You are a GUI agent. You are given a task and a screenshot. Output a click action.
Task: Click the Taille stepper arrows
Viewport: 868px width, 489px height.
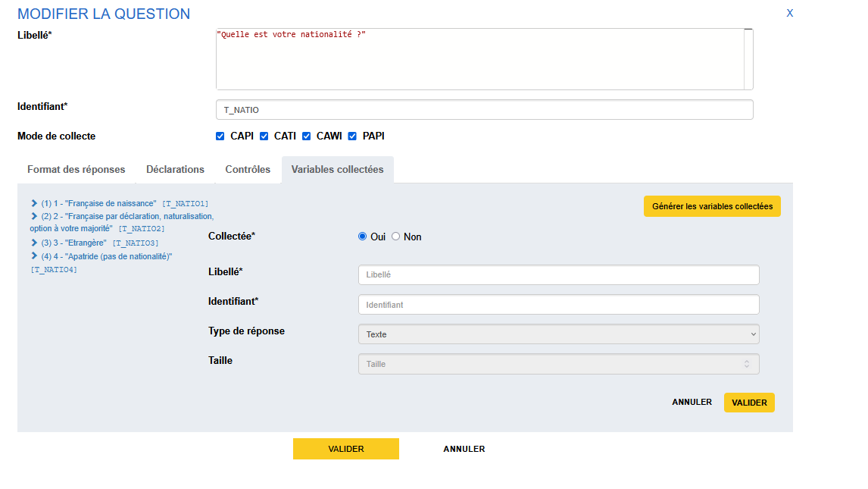[x=746, y=364]
